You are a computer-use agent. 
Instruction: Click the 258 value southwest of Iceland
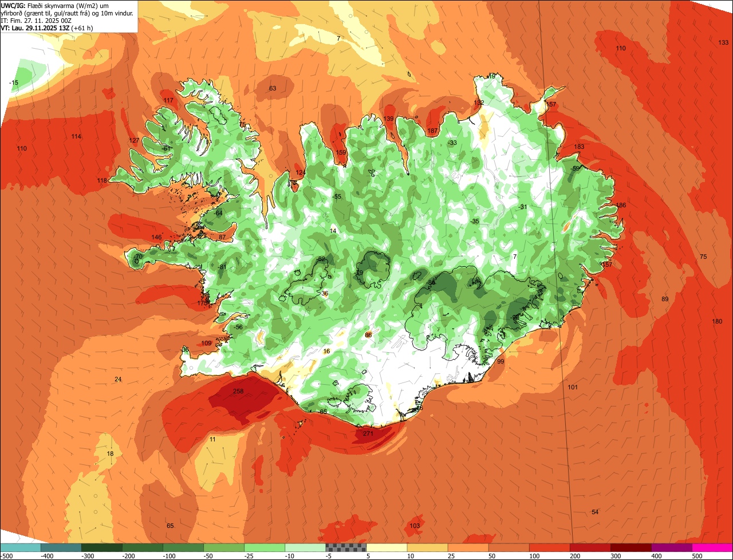tap(239, 392)
